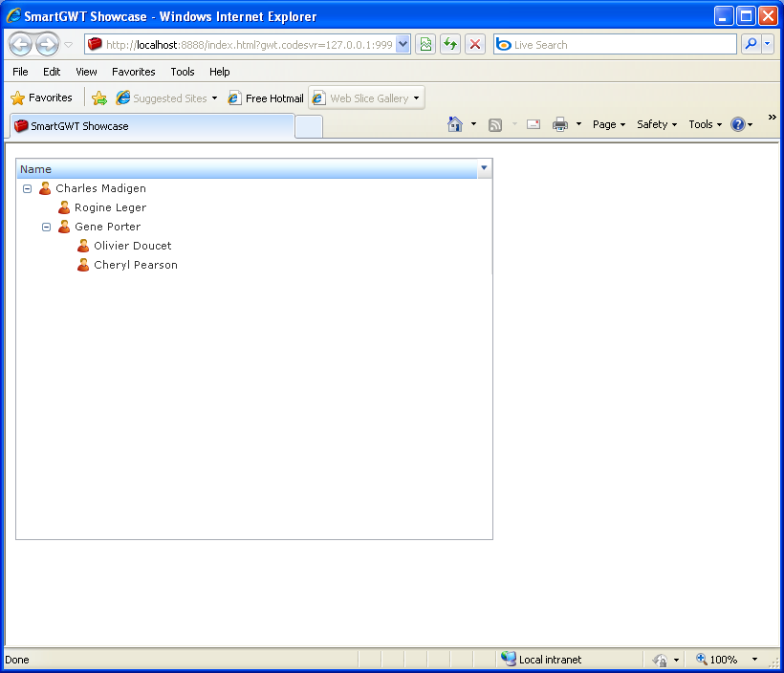The width and height of the screenshot is (784, 673).
Task: Open the Favorites menu
Action: (134, 72)
